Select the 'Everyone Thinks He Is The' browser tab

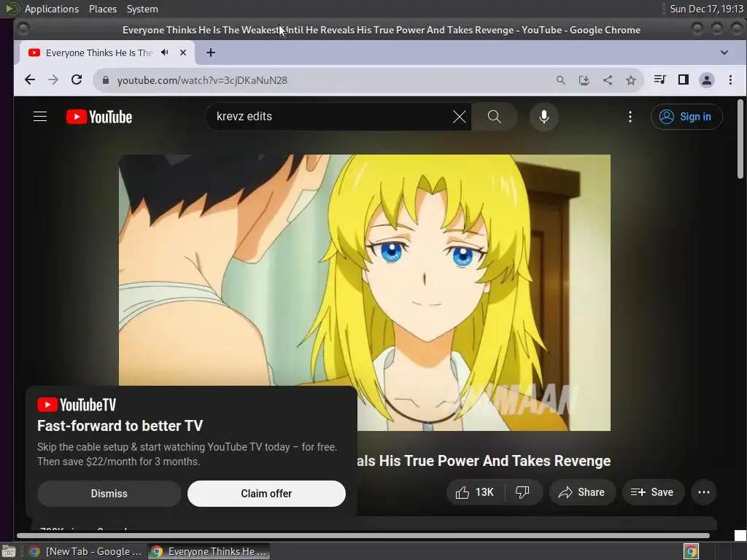coord(98,52)
